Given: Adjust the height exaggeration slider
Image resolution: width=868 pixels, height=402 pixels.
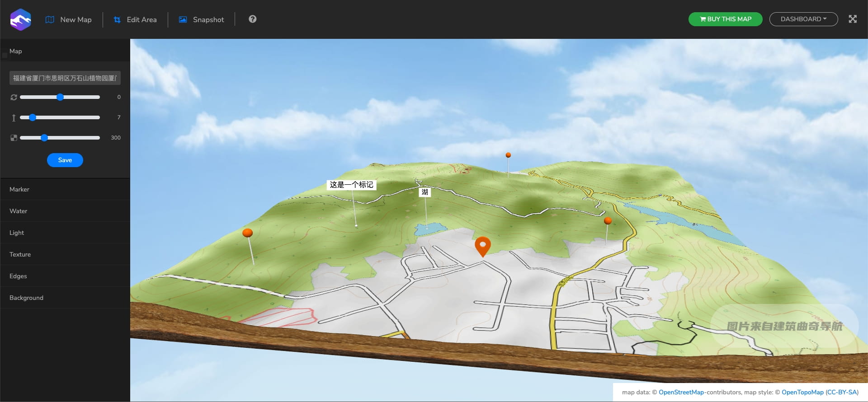Looking at the screenshot, I should pos(60,117).
